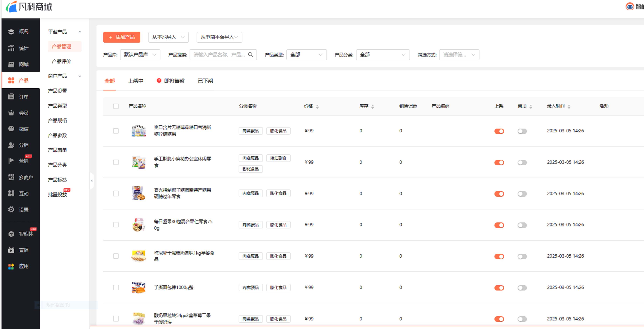Tick the select-all checkbox in table header
The width and height of the screenshot is (644, 329).
pyautogui.click(x=116, y=106)
